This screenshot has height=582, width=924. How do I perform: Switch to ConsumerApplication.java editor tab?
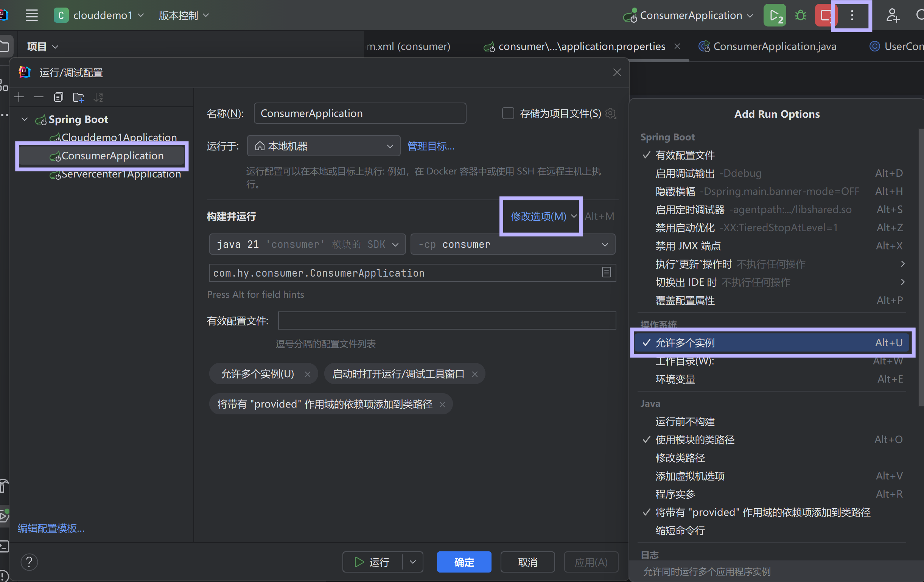click(767, 47)
